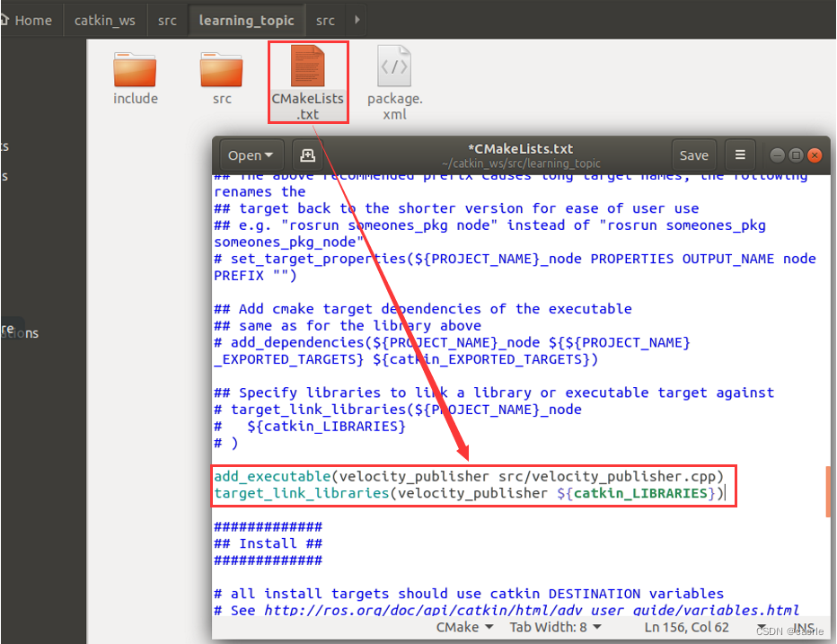Open the Open dropdown in gedit
The width and height of the screenshot is (837, 644).
pyautogui.click(x=251, y=155)
